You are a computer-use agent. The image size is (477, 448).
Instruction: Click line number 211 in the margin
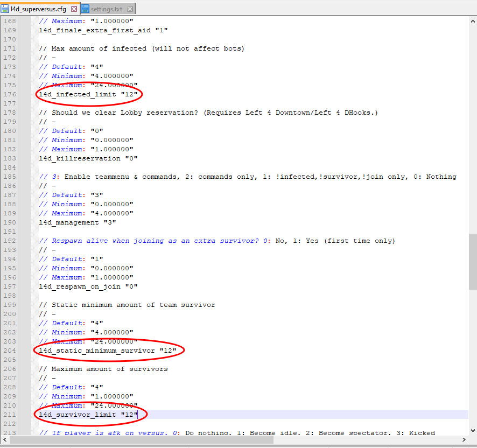coord(10,415)
